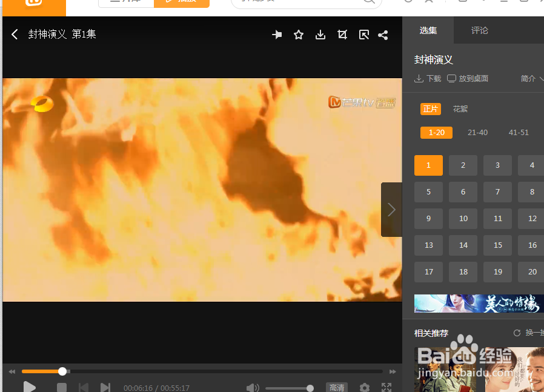
Task: Select the 花絮 category
Action: click(x=460, y=109)
